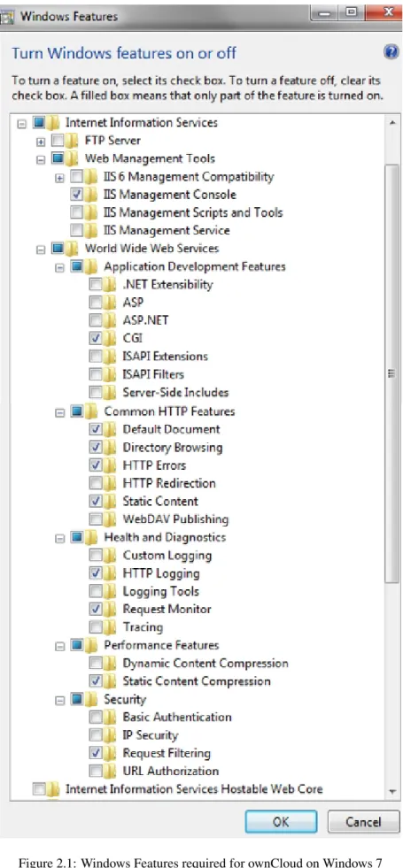403x868 pixels.
Task: Uncheck Directory Browsing
Action: coord(96,448)
